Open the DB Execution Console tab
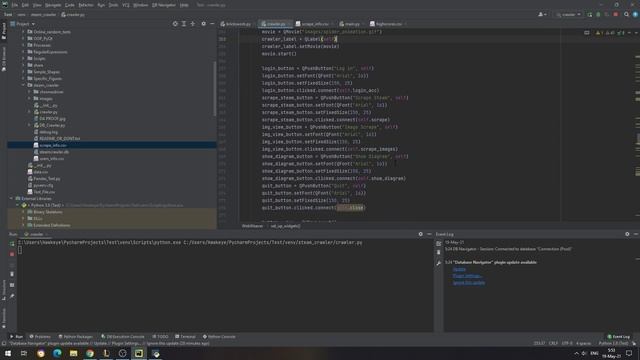 (122, 337)
